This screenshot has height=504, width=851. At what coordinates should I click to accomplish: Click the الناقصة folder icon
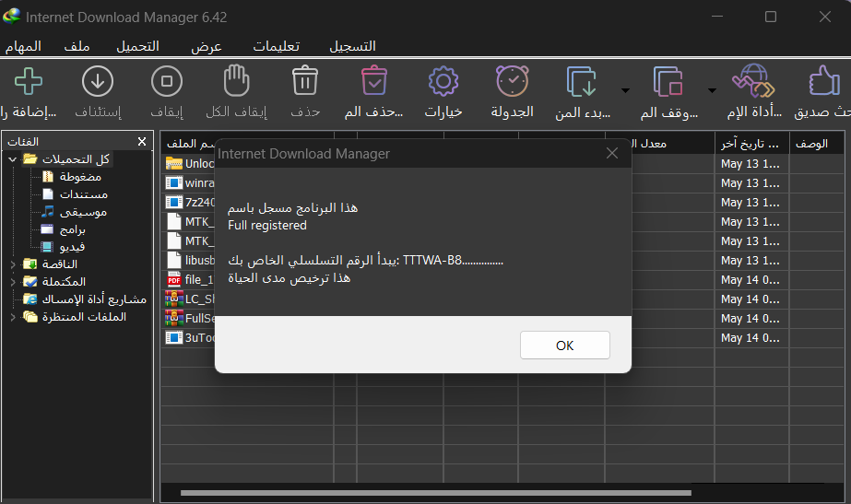point(30,264)
